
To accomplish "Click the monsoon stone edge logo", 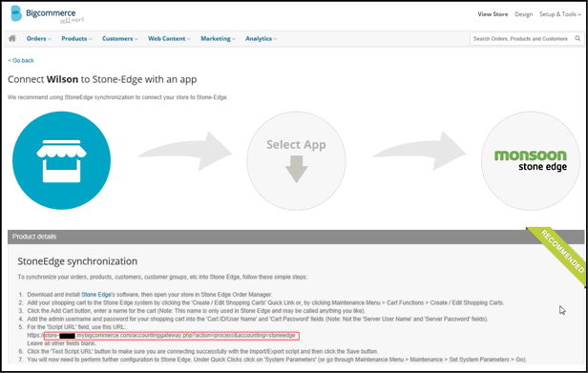I will [531, 160].
